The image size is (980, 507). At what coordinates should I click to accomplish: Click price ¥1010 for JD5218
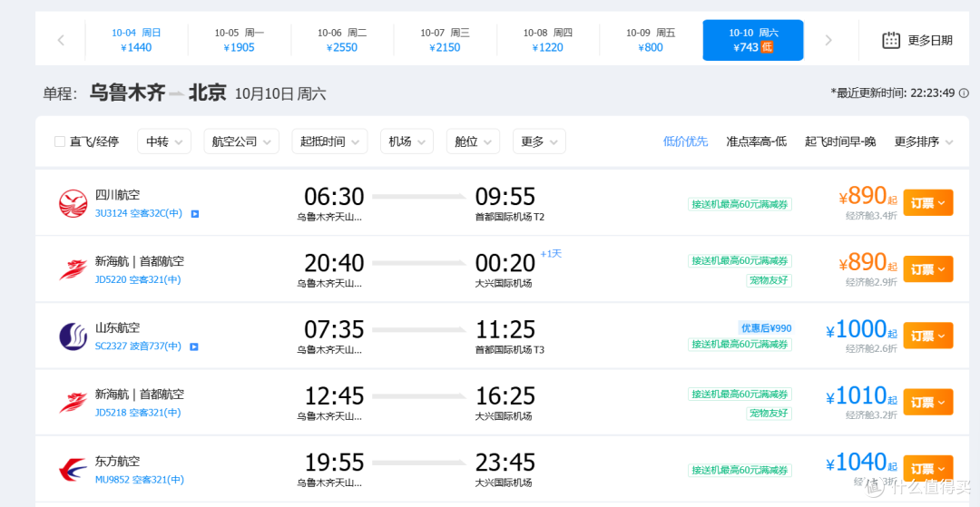862,395
